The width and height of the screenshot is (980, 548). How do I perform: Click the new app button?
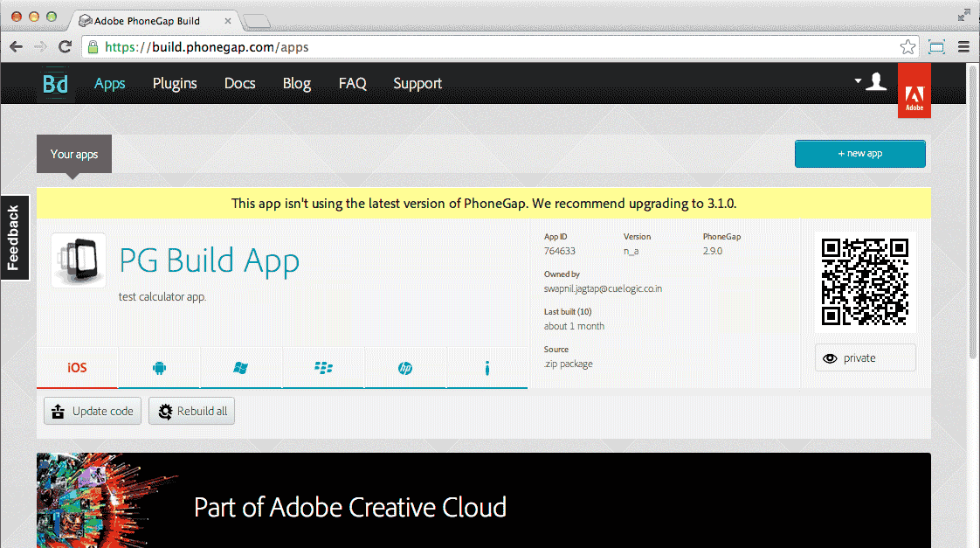point(859,154)
